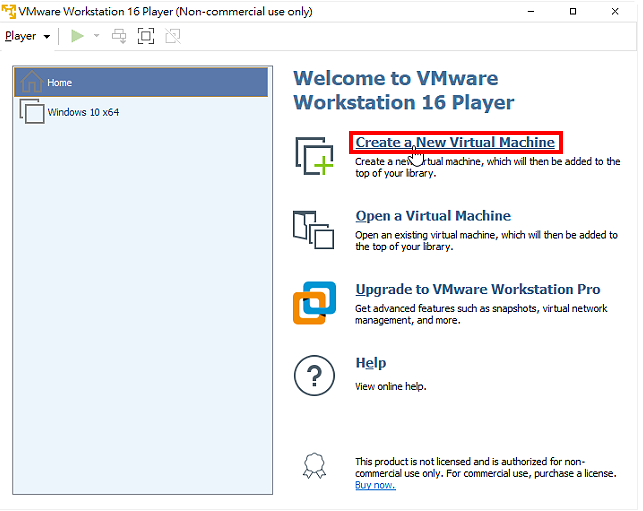Click the Windows 10 x64 VM icon

coord(32,112)
